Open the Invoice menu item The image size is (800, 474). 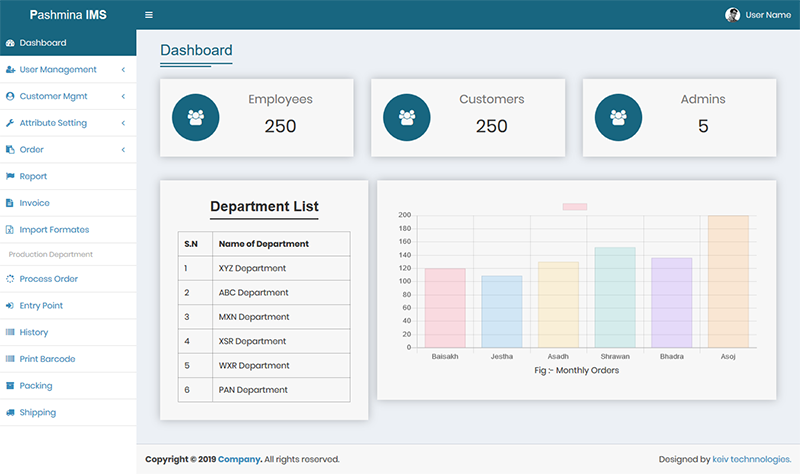pos(34,203)
